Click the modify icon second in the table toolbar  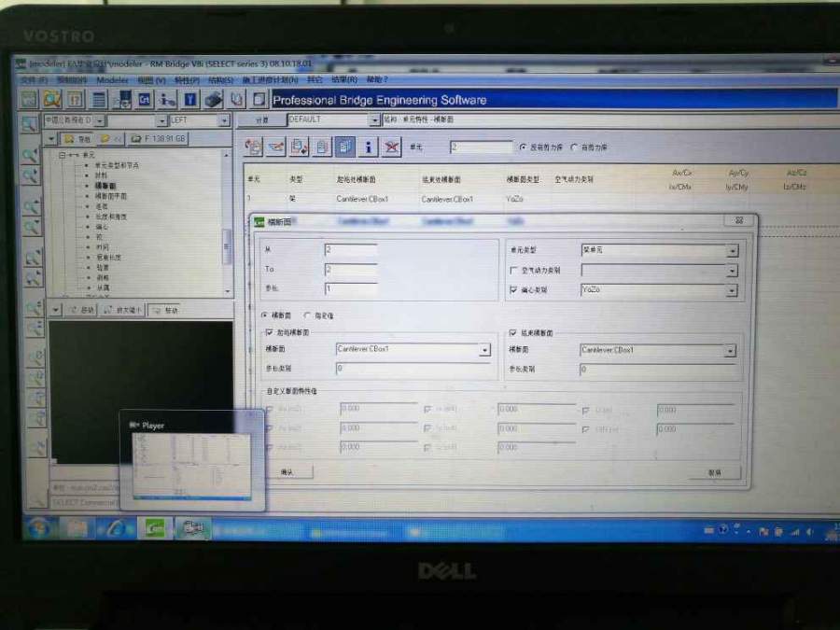tap(276, 147)
